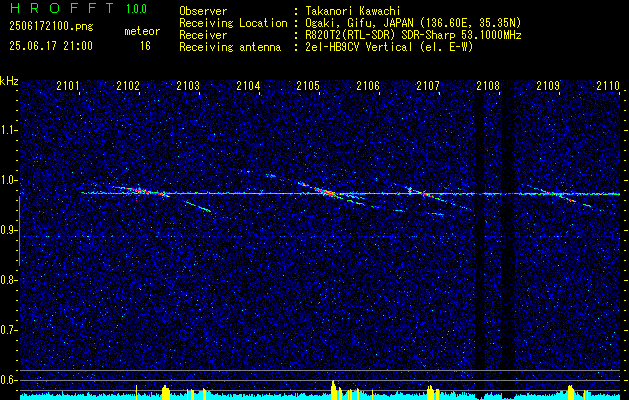Click time marker 2102
The image size is (629, 400).
click(128, 85)
